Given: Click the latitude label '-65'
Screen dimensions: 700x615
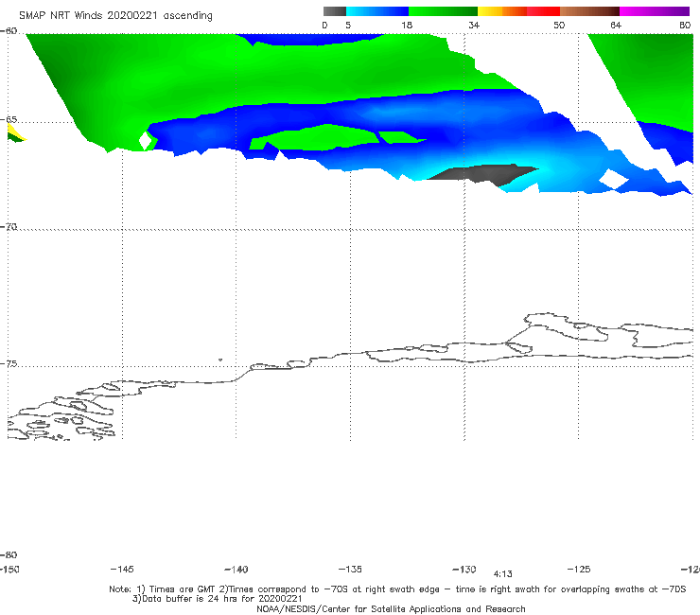Looking at the screenshot, I should click(9, 120).
